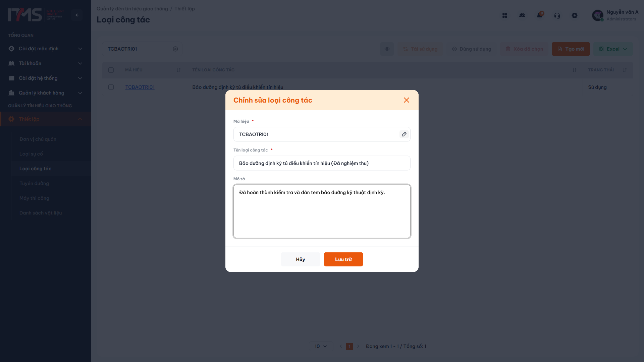The width and height of the screenshot is (644, 362).
Task: Expand the Cài đặt mặc định menu
Action: [45, 49]
